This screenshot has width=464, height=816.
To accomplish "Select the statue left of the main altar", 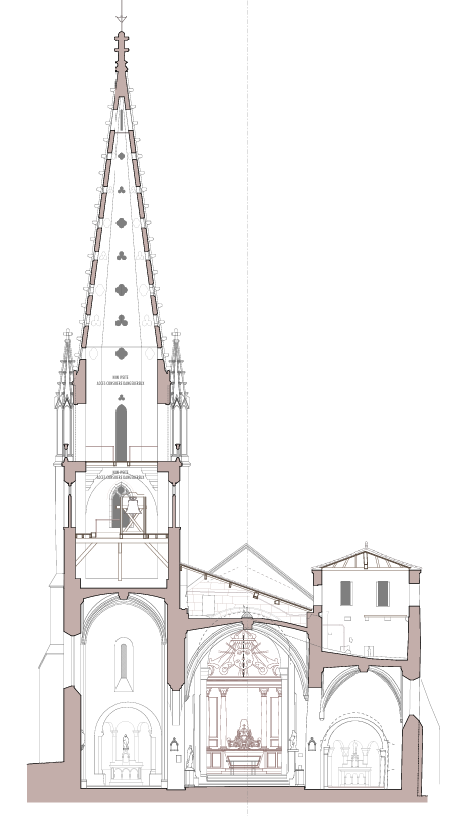I will point(190,756).
